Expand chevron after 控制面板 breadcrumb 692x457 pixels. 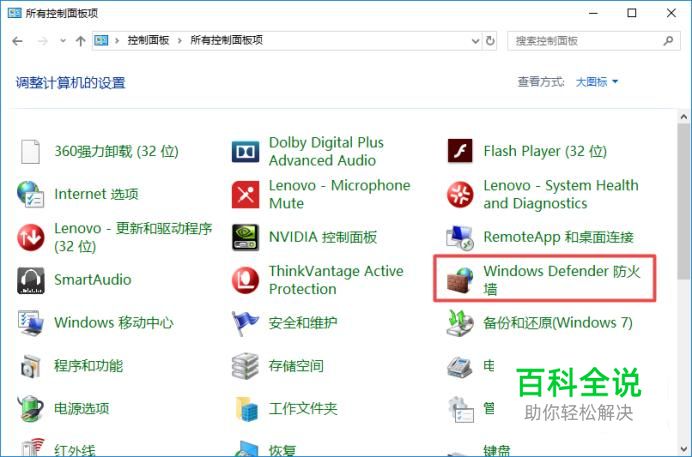coord(180,41)
